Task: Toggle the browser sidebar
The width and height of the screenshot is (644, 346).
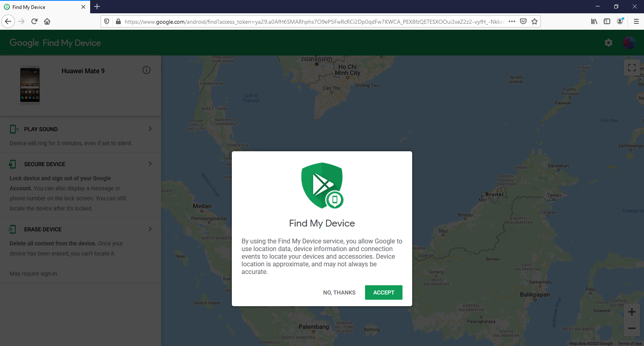Action: [x=607, y=21]
